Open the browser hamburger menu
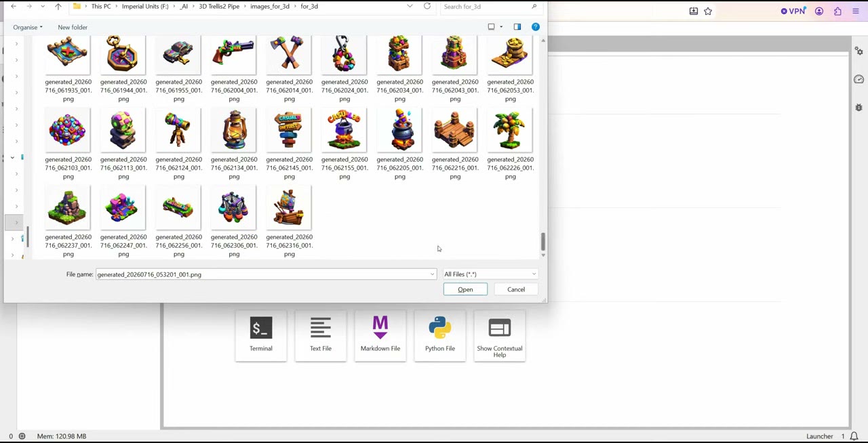Viewport: 868px width, 443px height. coord(856,11)
